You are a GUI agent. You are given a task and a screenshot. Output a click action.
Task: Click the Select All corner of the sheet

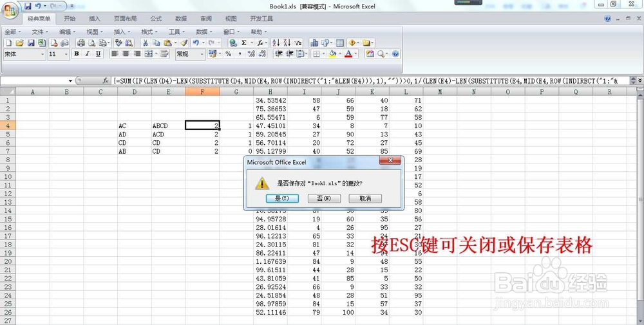pyautogui.click(x=8, y=92)
